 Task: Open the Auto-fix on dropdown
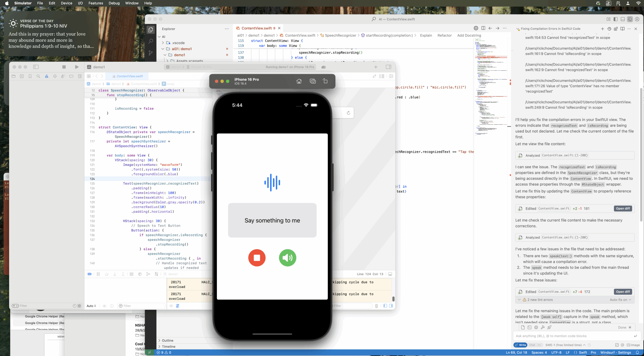[x=620, y=300]
